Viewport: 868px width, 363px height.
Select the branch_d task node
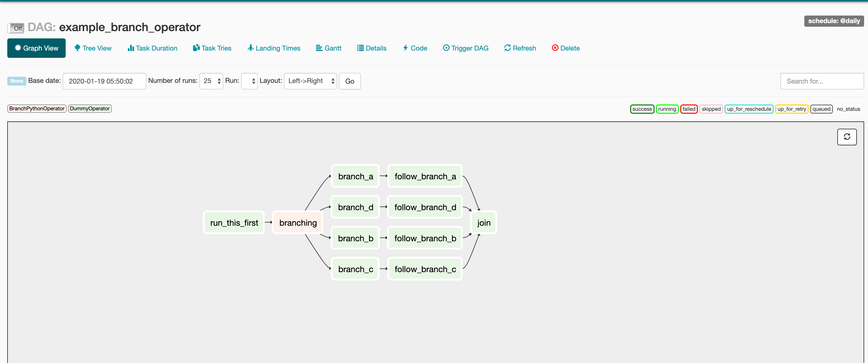coord(355,207)
